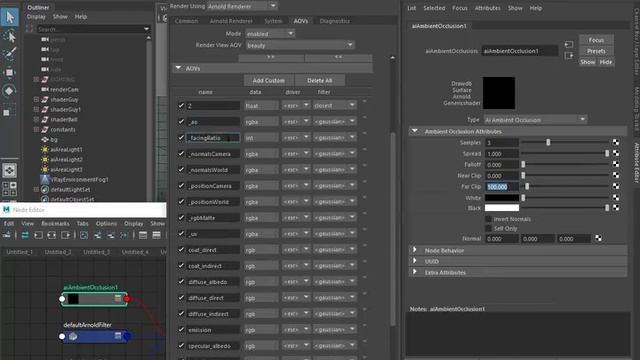Click the four-panel layout icon
Viewport: 640px width, 360px height.
pos(9,189)
